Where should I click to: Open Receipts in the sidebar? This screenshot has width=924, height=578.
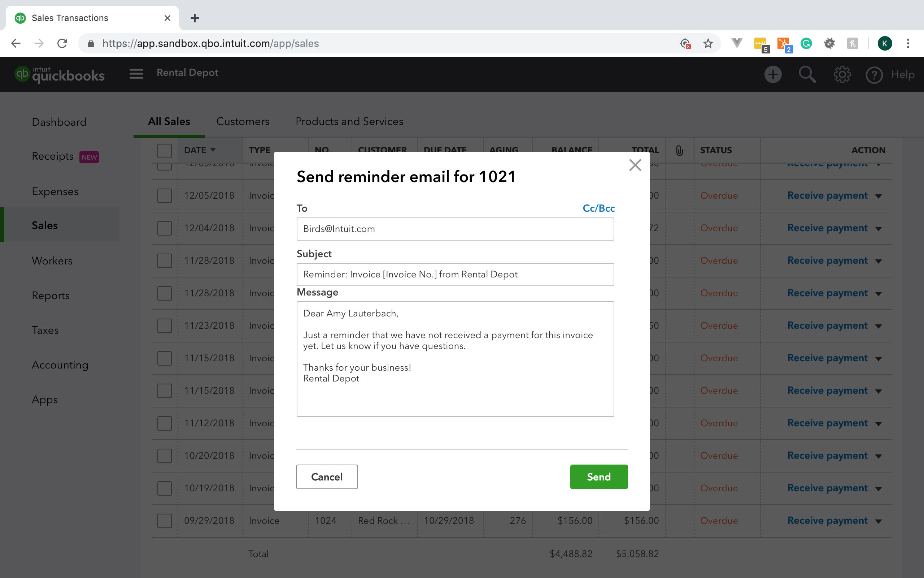[x=53, y=156]
